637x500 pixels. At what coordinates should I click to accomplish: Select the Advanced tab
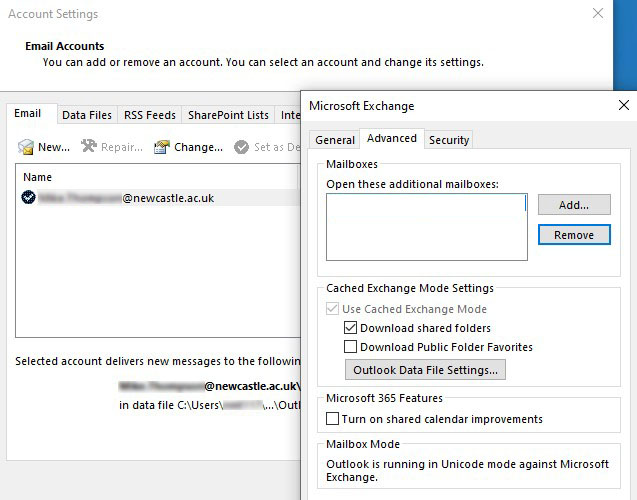[391, 139]
